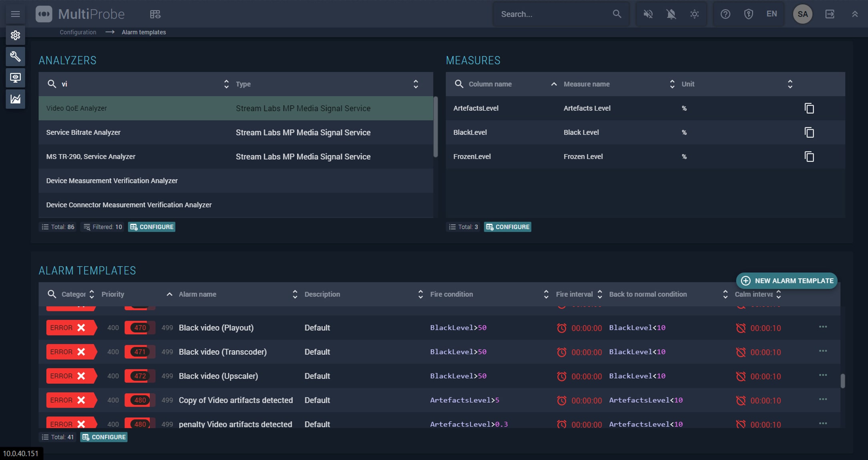Image resolution: width=868 pixels, height=460 pixels.
Task: Sort alarm templates by Alarm name
Action: coord(295,294)
